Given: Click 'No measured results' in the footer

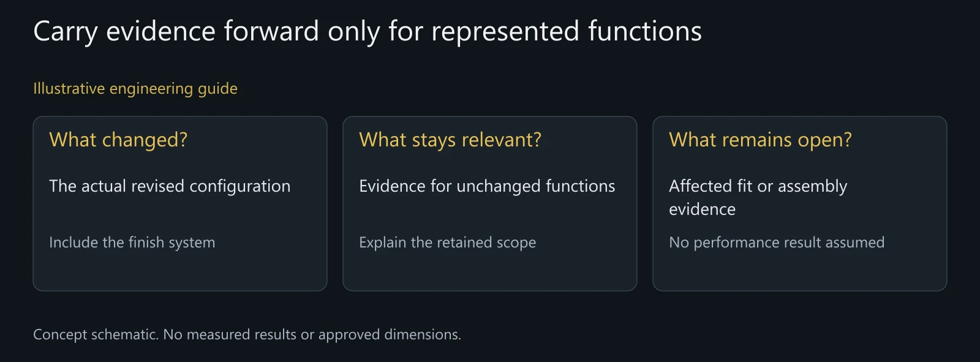Looking at the screenshot, I should coord(230,334).
